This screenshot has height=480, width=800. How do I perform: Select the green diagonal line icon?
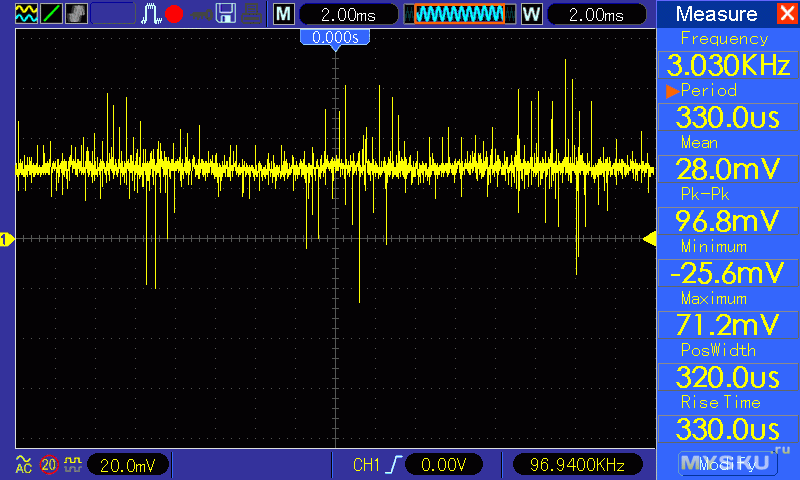[51, 14]
